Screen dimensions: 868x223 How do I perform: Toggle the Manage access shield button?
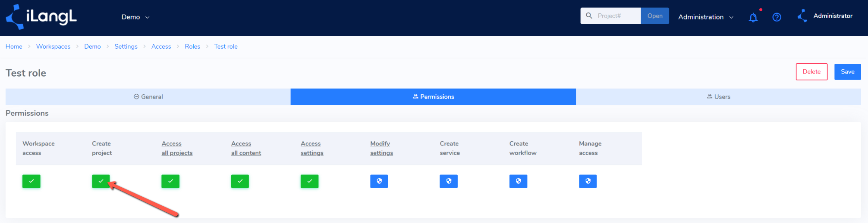(588, 181)
